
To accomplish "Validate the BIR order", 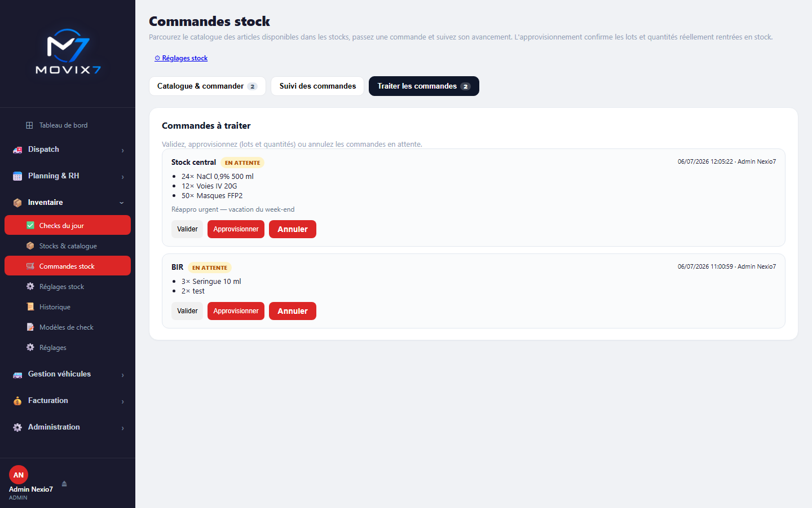I will [187, 311].
